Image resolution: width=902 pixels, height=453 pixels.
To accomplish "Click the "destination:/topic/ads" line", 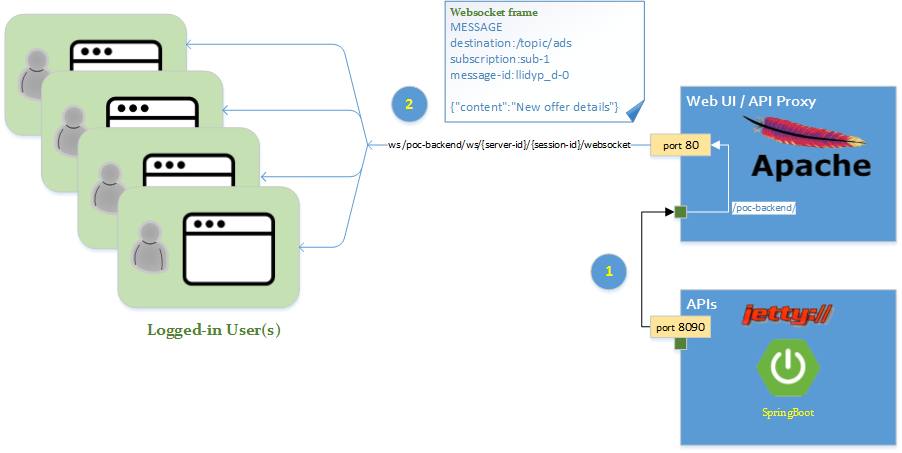I will (x=510, y=43).
